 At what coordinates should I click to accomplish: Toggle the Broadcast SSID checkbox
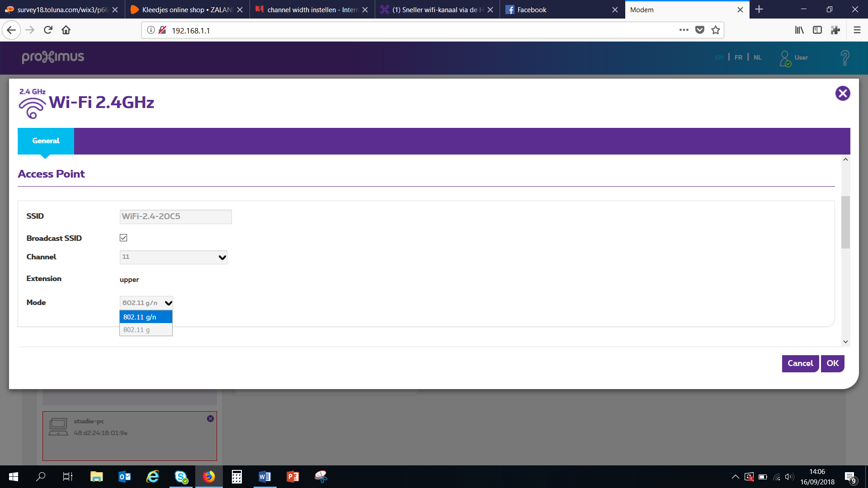click(x=123, y=238)
